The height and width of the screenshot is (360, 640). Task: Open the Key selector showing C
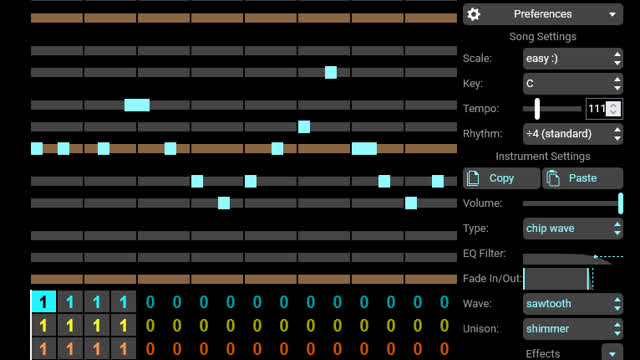coord(573,84)
